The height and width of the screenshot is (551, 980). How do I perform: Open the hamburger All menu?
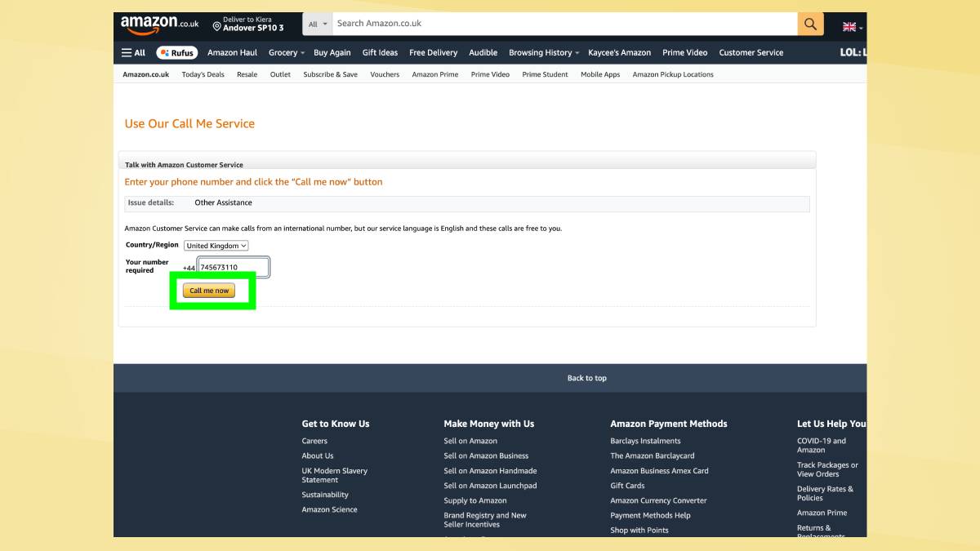click(133, 52)
